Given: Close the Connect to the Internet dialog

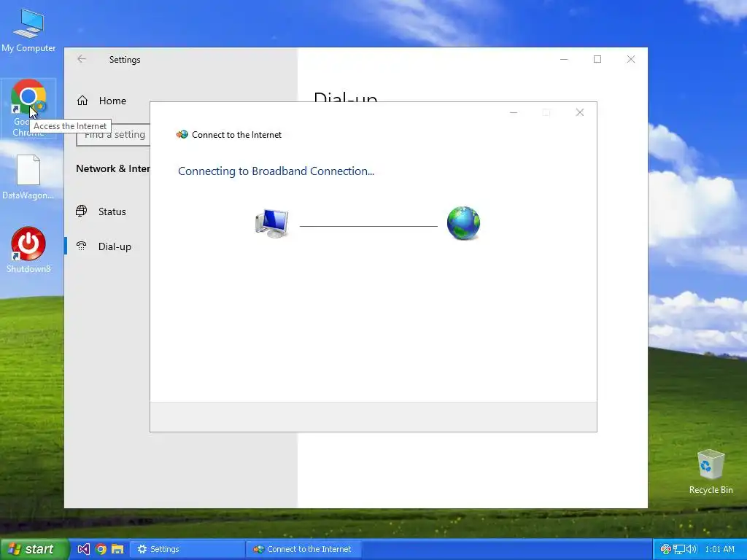Looking at the screenshot, I should coord(580,112).
